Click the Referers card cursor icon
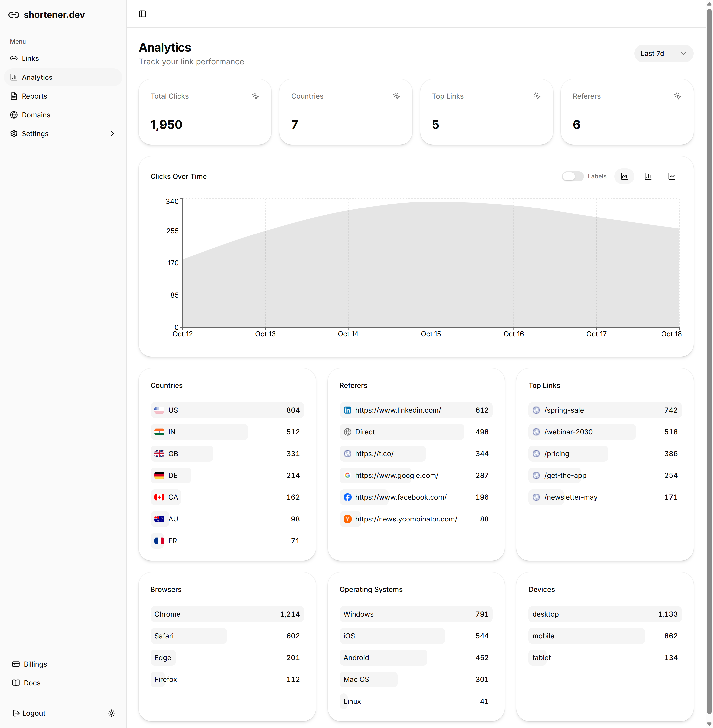This screenshot has height=728, width=713. pyautogui.click(x=677, y=96)
